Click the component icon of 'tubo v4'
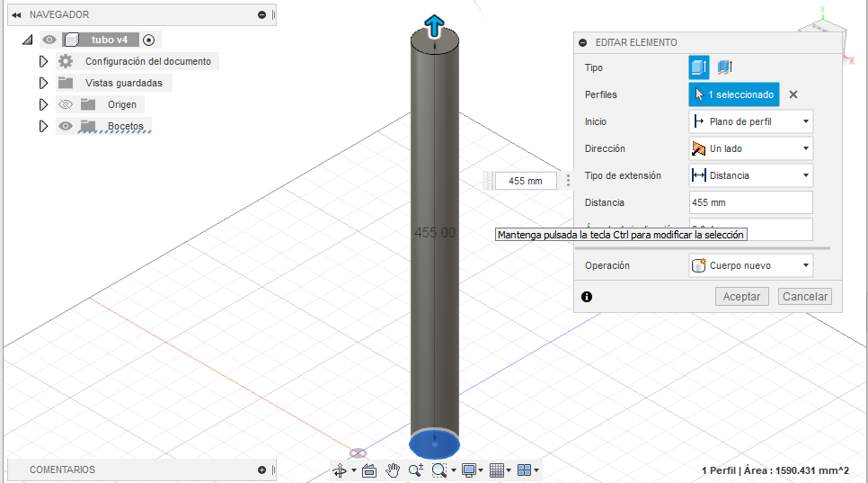Screen dimensions: 868x483 pyautogui.click(x=71, y=40)
